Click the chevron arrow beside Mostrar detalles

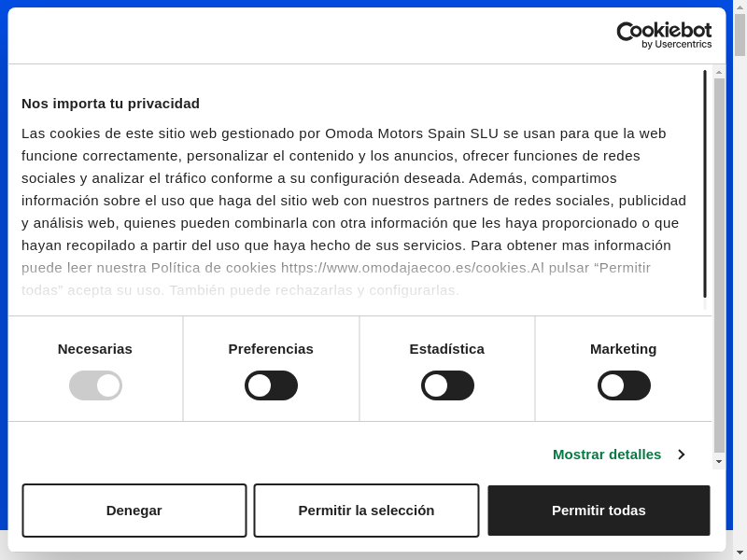pyautogui.click(x=682, y=455)
